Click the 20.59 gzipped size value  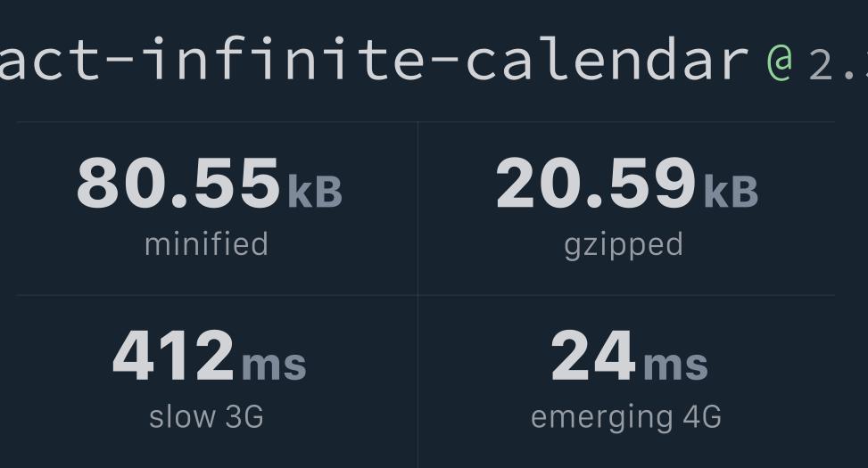coord(596,182)
